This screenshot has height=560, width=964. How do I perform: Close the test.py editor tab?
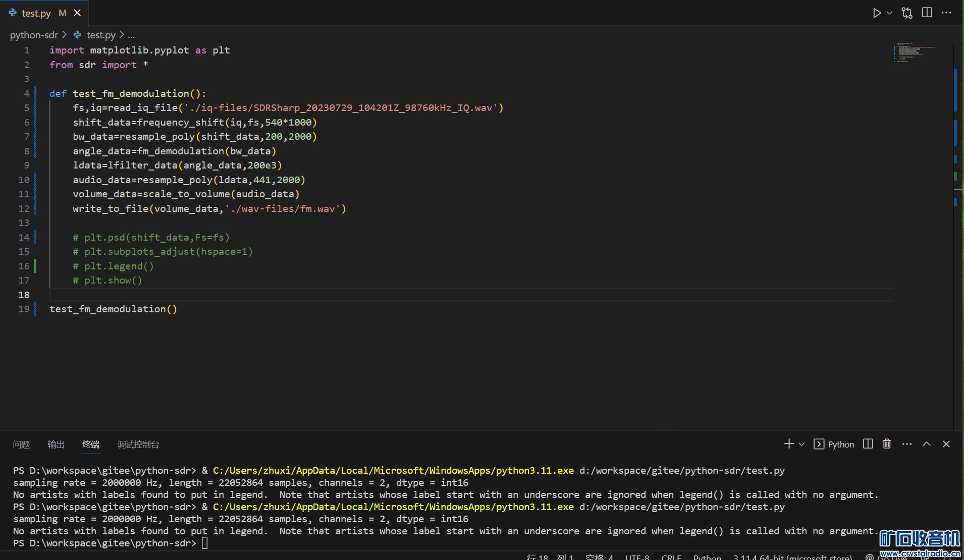pyautogui.click(x=77, y=13)
